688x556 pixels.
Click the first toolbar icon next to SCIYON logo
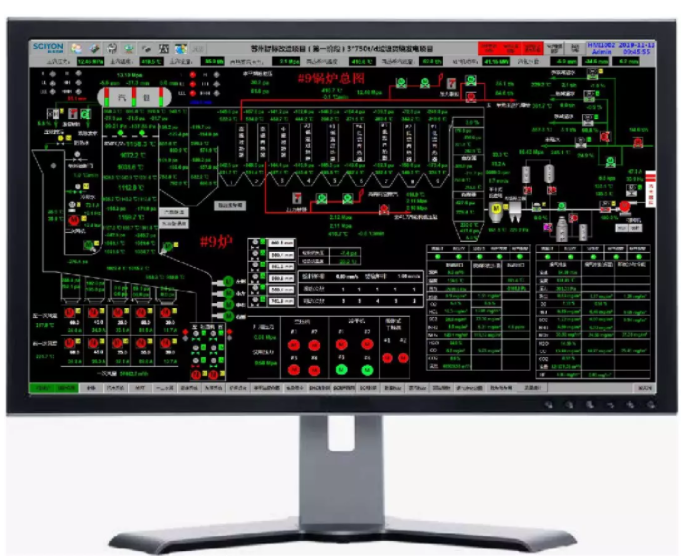coord(76,47)
